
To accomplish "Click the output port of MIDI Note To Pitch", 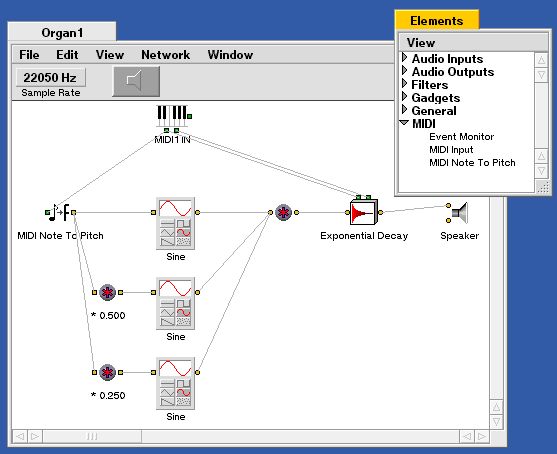I will click(74, 212).
